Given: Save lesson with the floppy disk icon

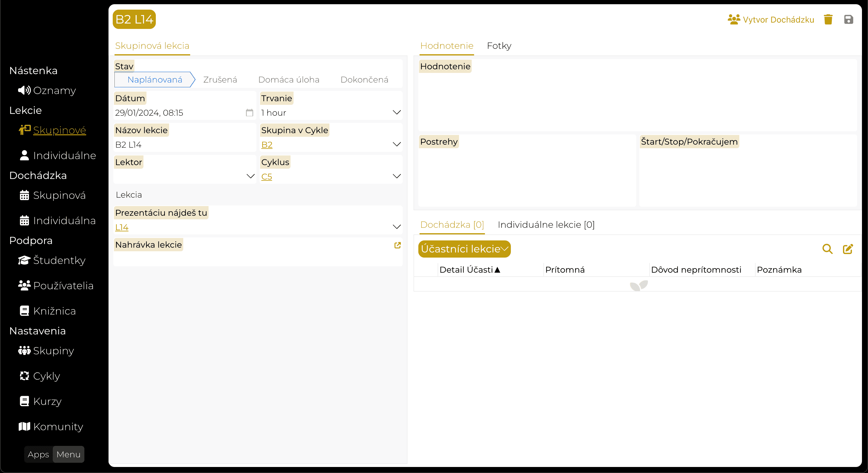Looking at the screenshot, I should tap(848, 20).
